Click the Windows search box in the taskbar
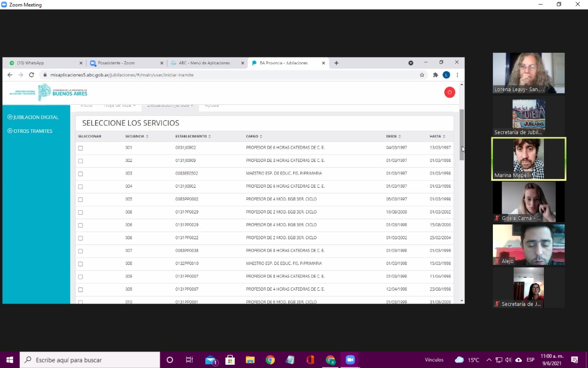 point(90,360)
